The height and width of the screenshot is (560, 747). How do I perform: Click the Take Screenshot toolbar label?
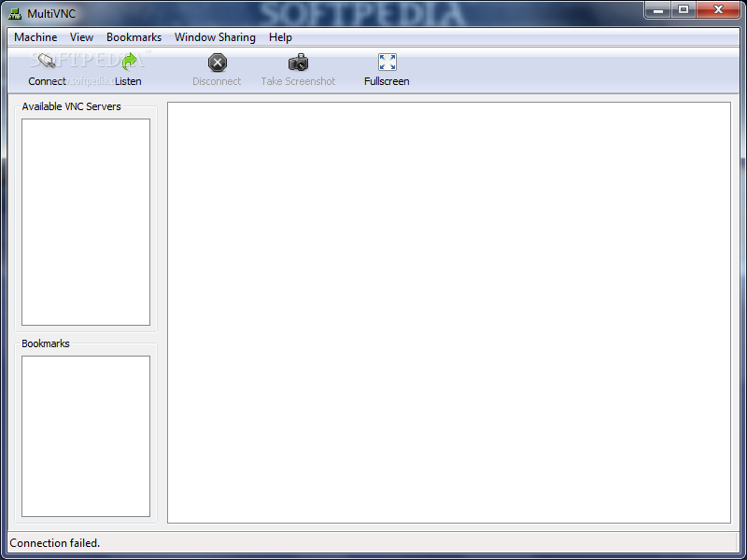(298, 81)
